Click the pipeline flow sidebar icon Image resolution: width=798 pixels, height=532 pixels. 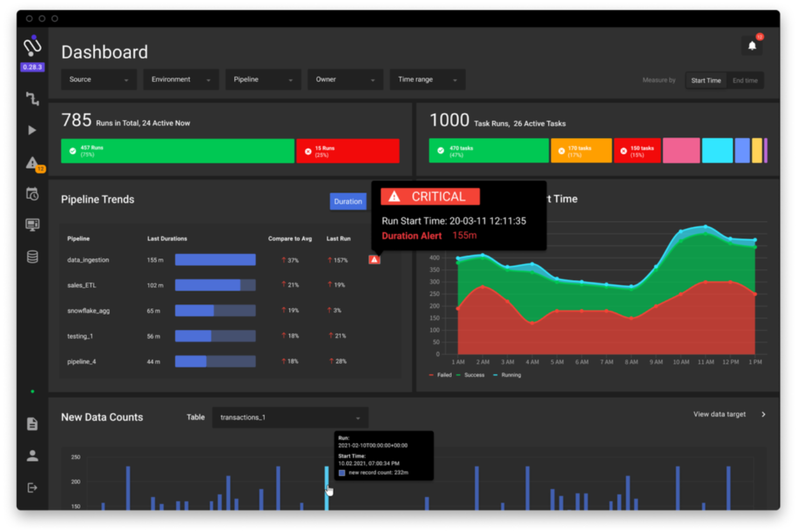pos(32,99)
